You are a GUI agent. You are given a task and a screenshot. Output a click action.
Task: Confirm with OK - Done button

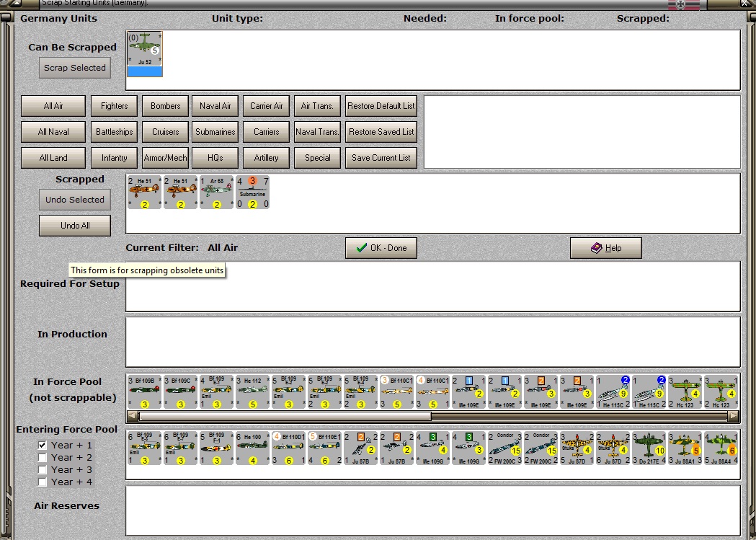point(381,248)
